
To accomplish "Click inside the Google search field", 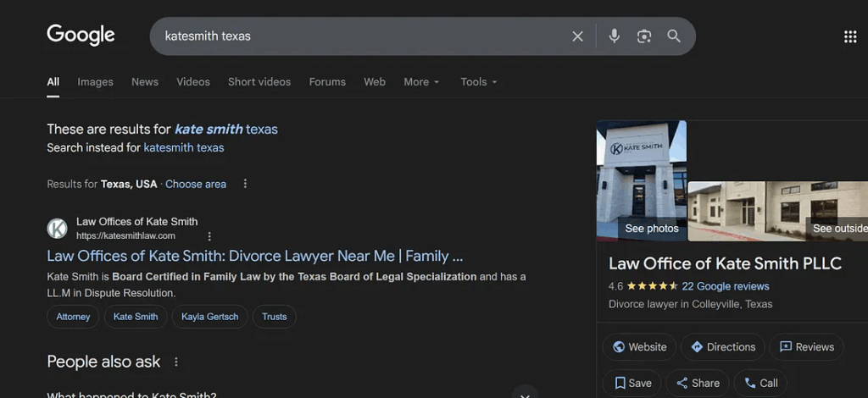I will [356, 36].
